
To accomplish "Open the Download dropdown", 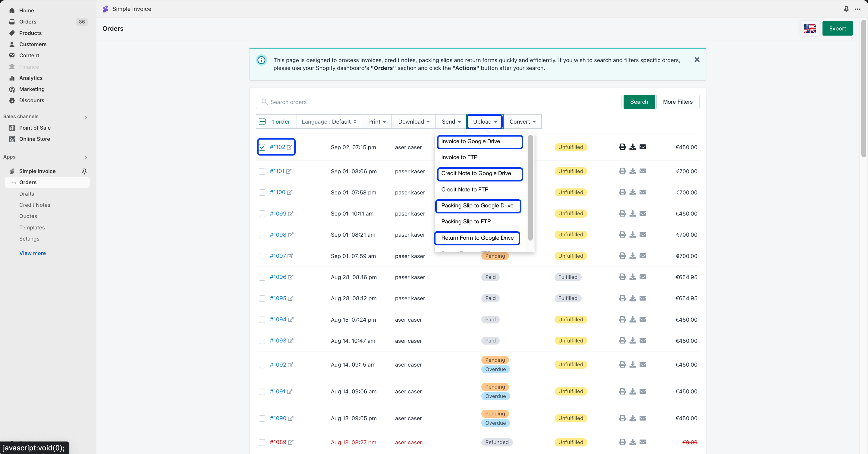I will pos(414,122).
